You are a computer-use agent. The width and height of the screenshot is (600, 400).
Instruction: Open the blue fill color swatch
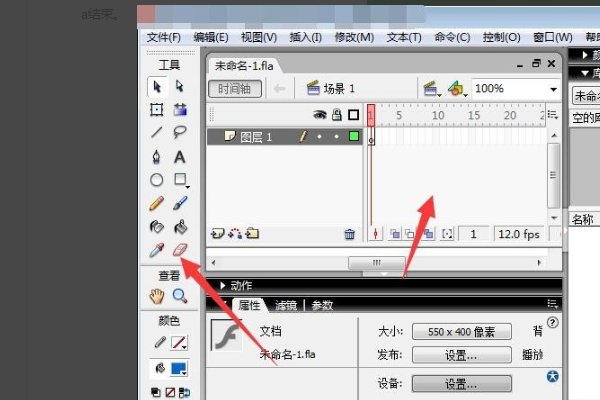179,369
